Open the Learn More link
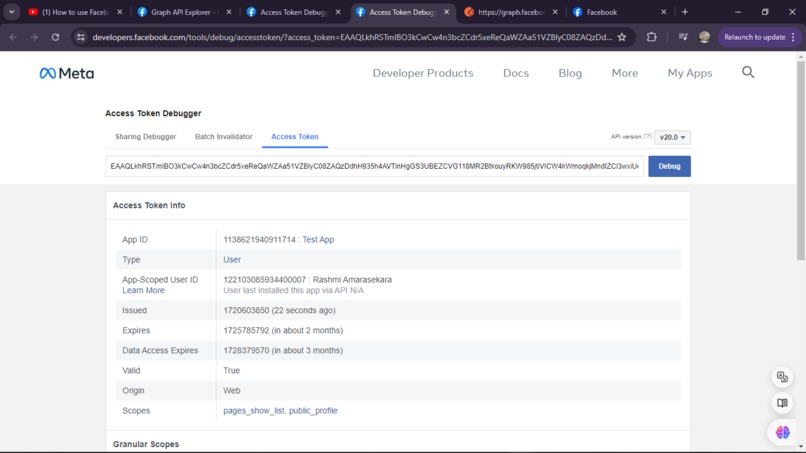This screenshot has width=806, height=453. (x=143, y=291)
